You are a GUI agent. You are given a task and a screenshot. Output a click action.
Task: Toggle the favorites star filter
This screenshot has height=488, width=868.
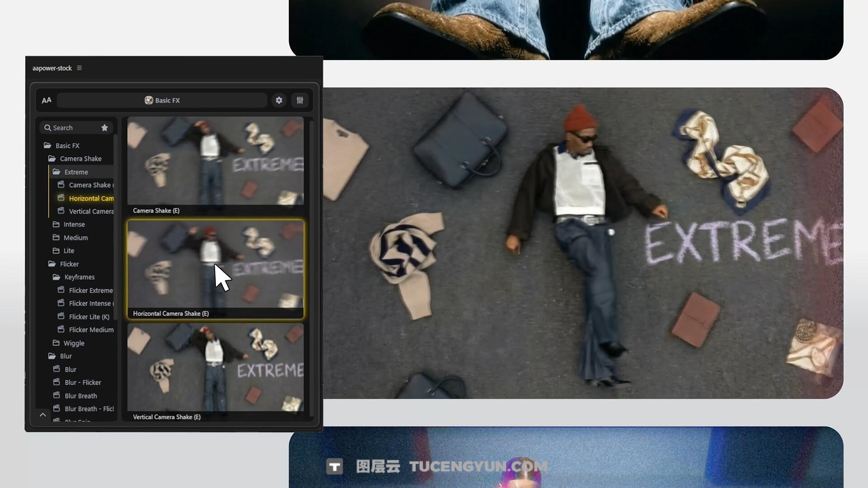coord(104,128)
